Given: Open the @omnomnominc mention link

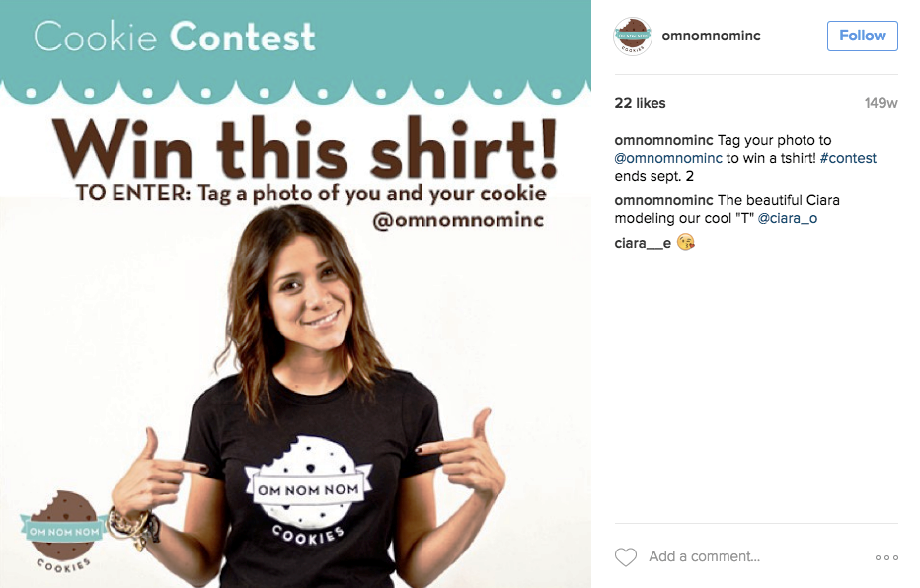Looking at the screenshot, I should pos(668,158).
